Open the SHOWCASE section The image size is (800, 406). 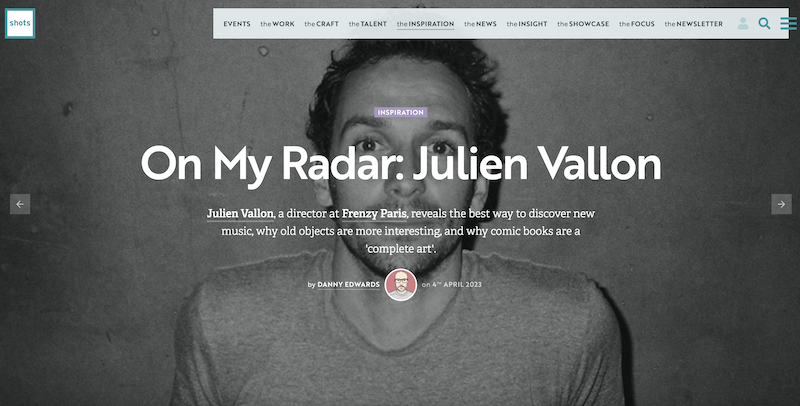pos(583,24)
